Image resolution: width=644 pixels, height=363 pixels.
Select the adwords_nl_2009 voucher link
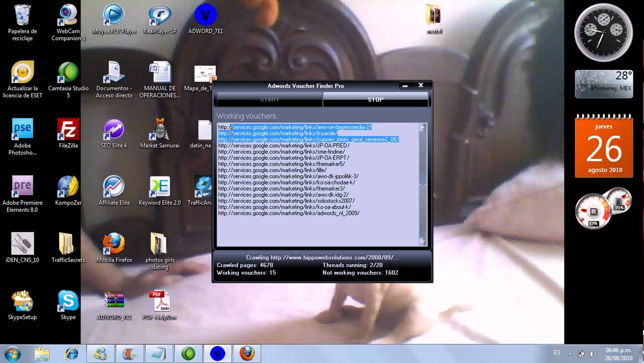tap(289, 213)
